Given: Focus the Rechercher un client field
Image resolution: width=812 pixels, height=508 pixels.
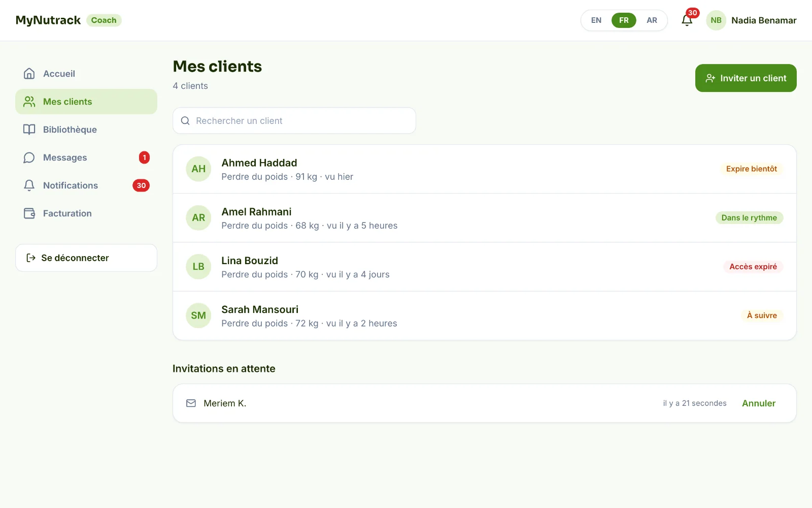Looking at the screenshot, I should (294, 121).
